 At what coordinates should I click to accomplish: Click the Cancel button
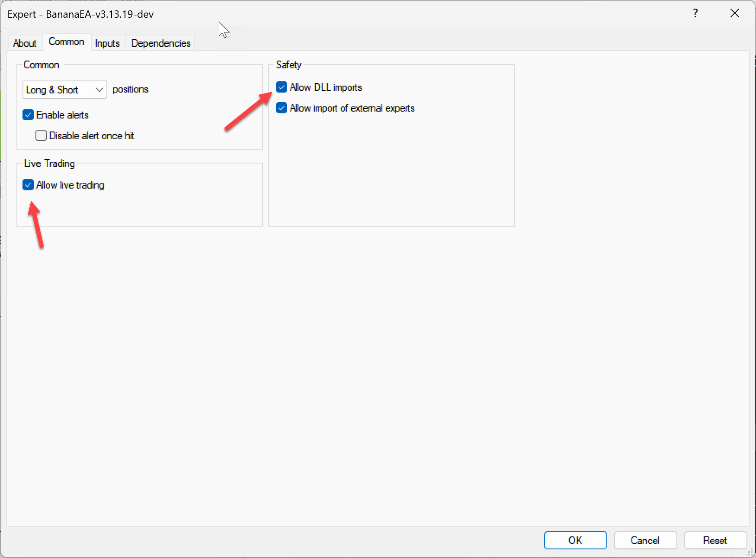pyautogui.click(x=645, y=540)
